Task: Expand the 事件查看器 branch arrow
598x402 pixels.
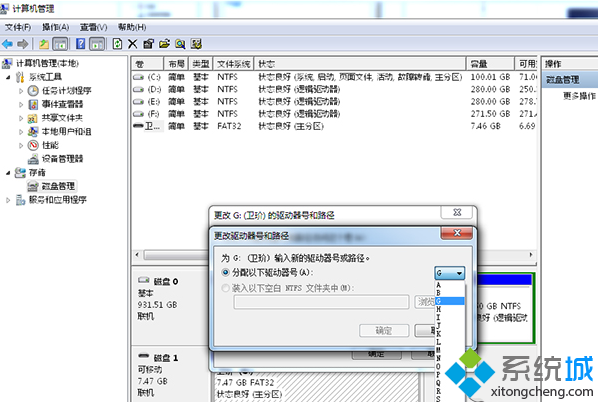Action: (x=21, y=105)
